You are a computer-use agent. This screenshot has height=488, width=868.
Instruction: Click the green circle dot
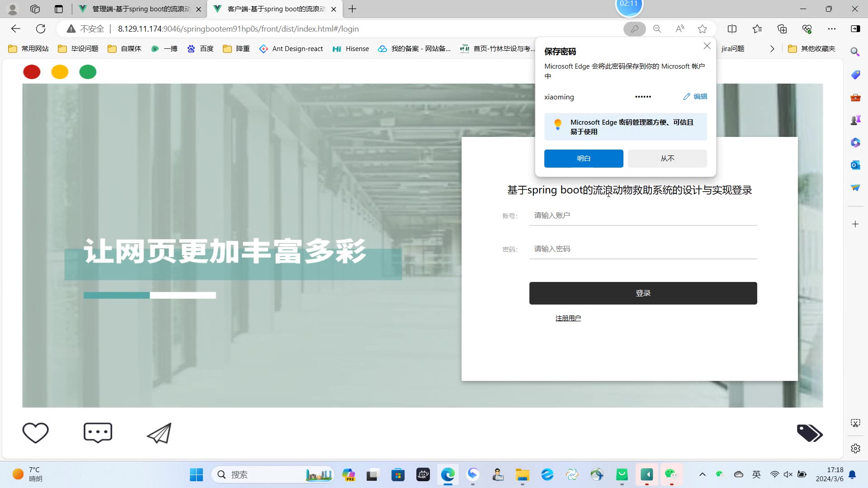tap(88, 72)
